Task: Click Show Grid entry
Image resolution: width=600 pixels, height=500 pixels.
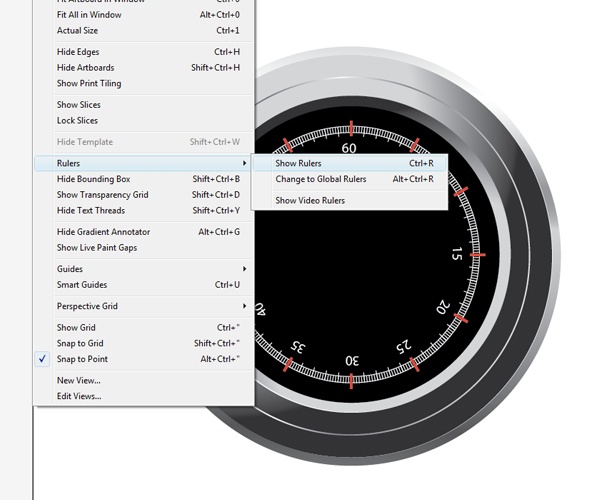Action: [x=144, y=327]
